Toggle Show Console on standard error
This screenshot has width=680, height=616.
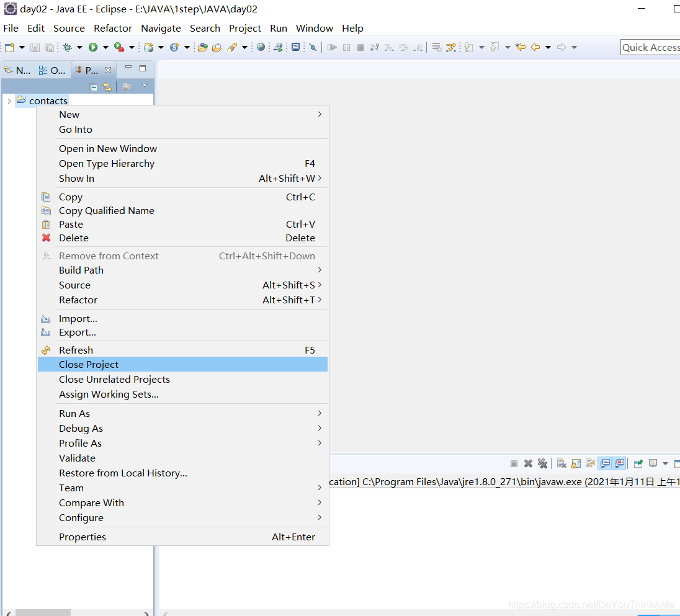pyautogui.click(x=620, y=463)
